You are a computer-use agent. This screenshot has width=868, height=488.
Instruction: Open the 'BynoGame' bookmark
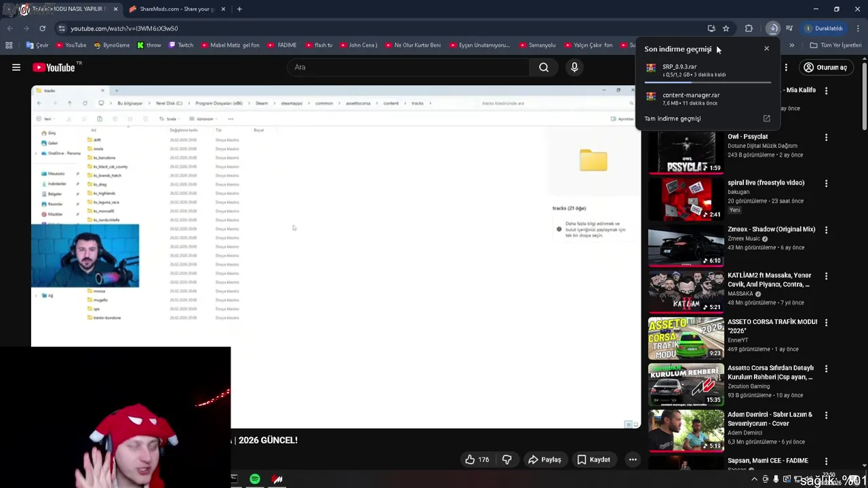tap(112, 45)
